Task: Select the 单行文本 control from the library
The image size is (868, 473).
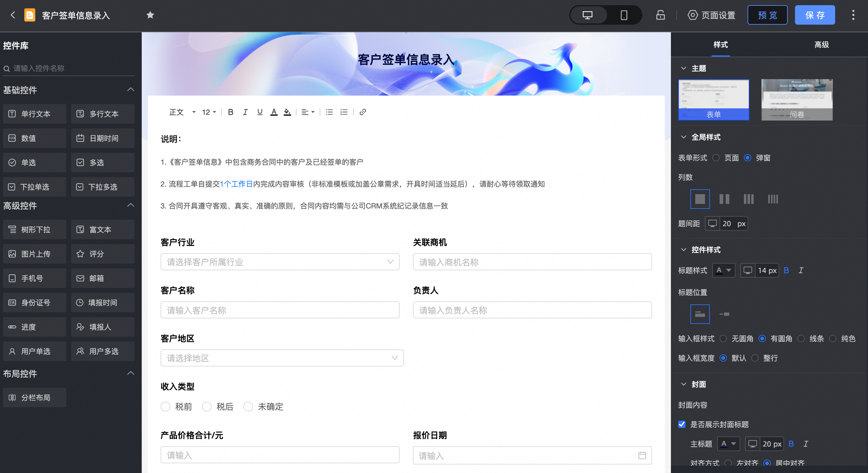Action: point(34,114)
